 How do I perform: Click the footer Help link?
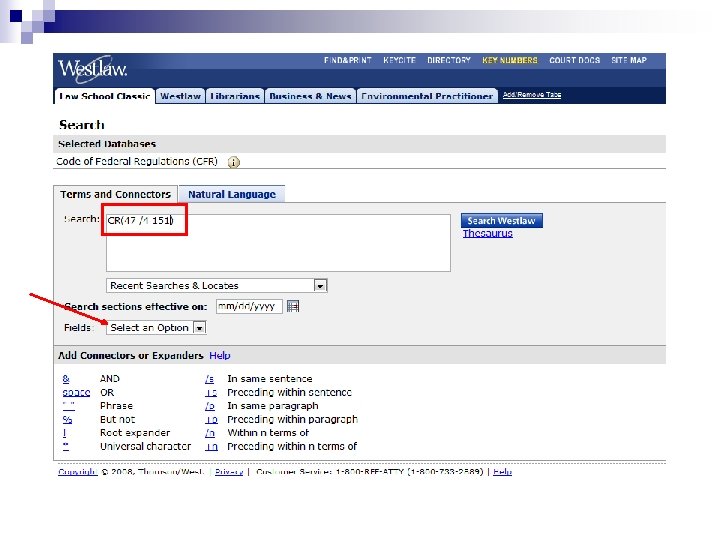pyautogui.click(x=502, y=472)
